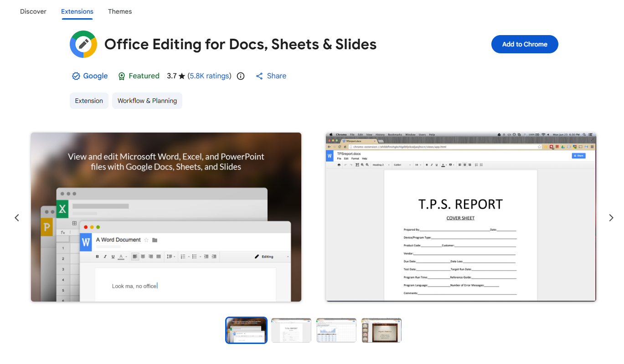This screenshot has width=624, height=364.
Task: Click the Office Editing extension logo
Action: point(83,44)
